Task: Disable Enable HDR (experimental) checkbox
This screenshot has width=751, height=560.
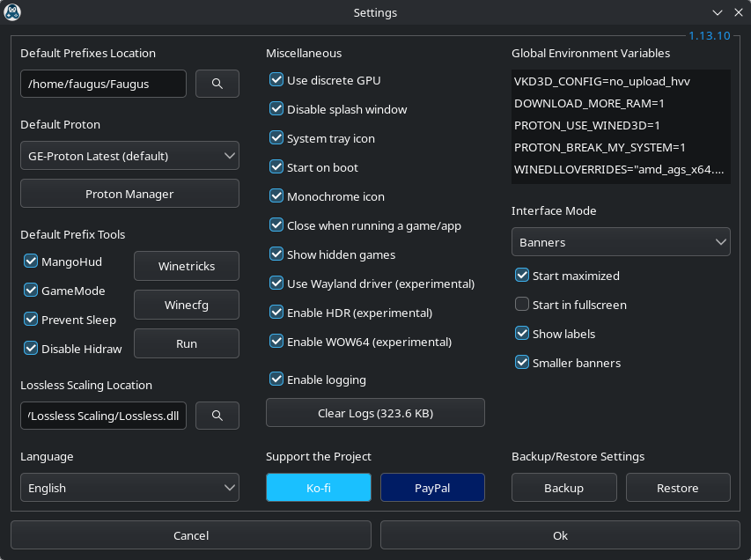Action: tap(276, 313)
